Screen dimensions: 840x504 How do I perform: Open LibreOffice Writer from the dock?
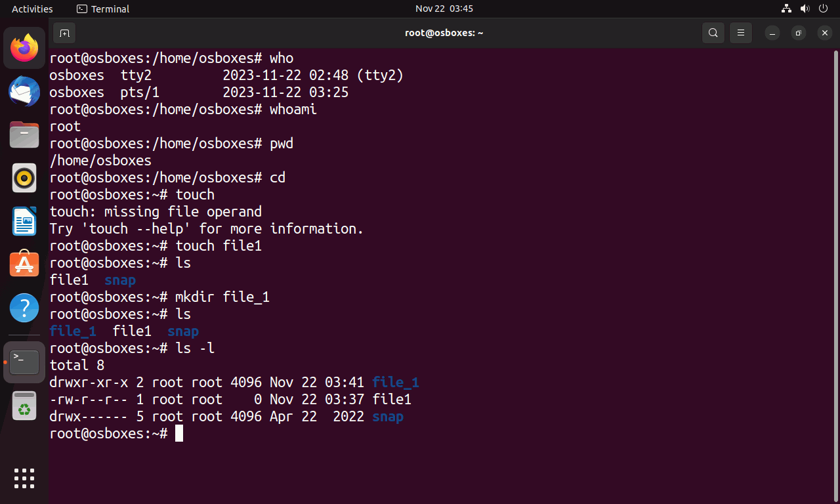coord(24,221)
